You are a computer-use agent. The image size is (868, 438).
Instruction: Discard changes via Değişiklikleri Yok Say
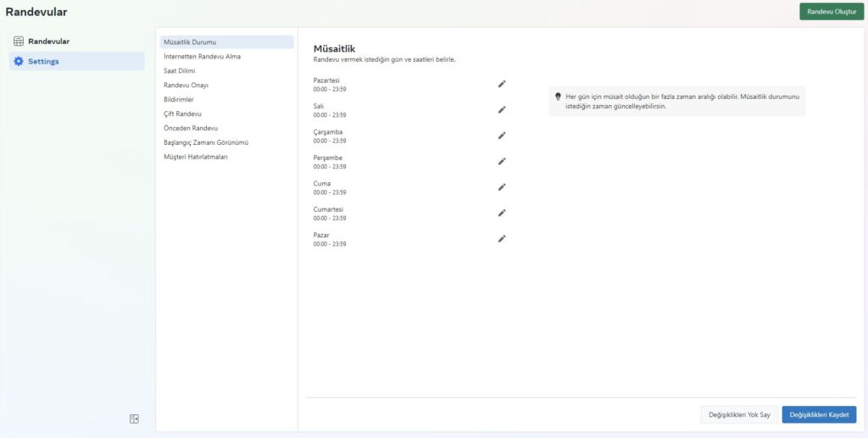[739, 415]
